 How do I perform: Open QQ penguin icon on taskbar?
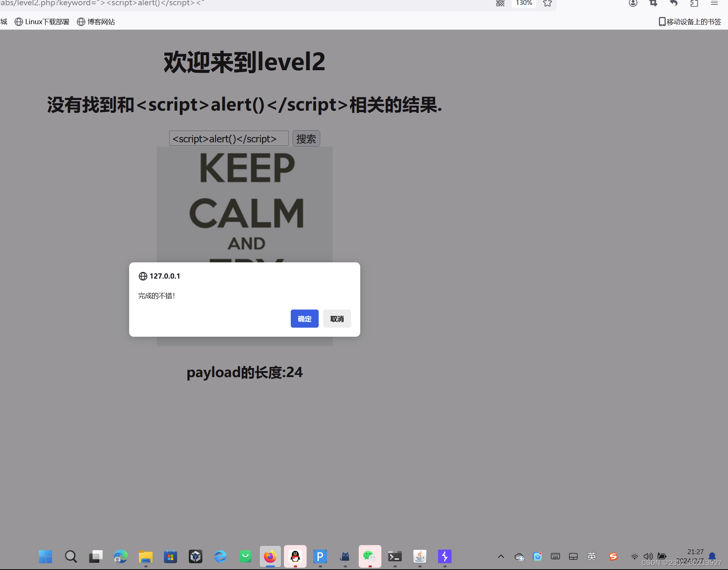[295, 556]
